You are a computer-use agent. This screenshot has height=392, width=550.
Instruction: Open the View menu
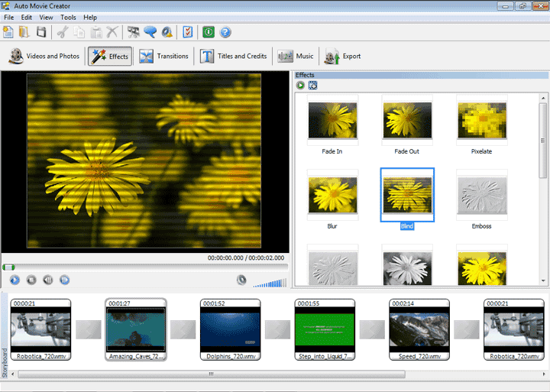coord(46,17)
